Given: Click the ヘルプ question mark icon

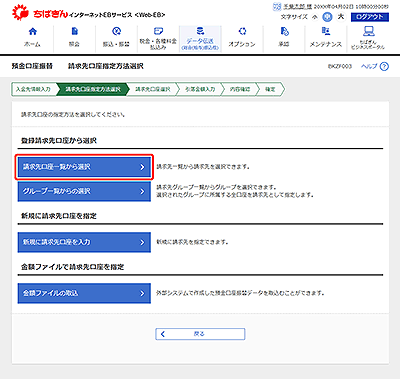Looking at the screenshot, I should (384, 66).
